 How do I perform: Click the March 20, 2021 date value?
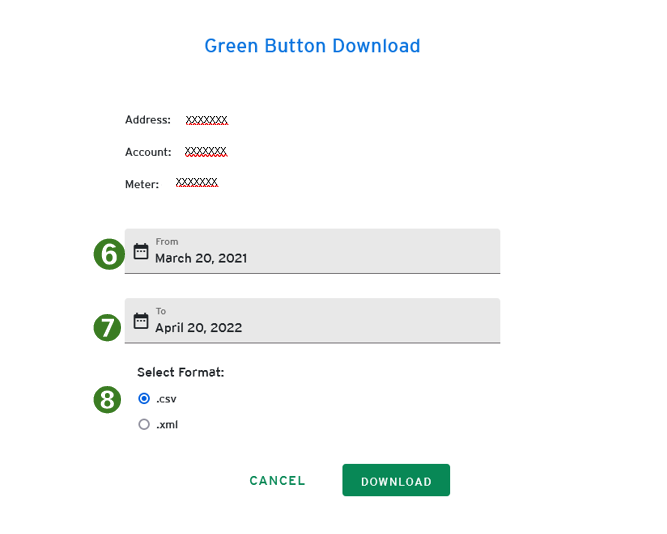click(201, 258)
